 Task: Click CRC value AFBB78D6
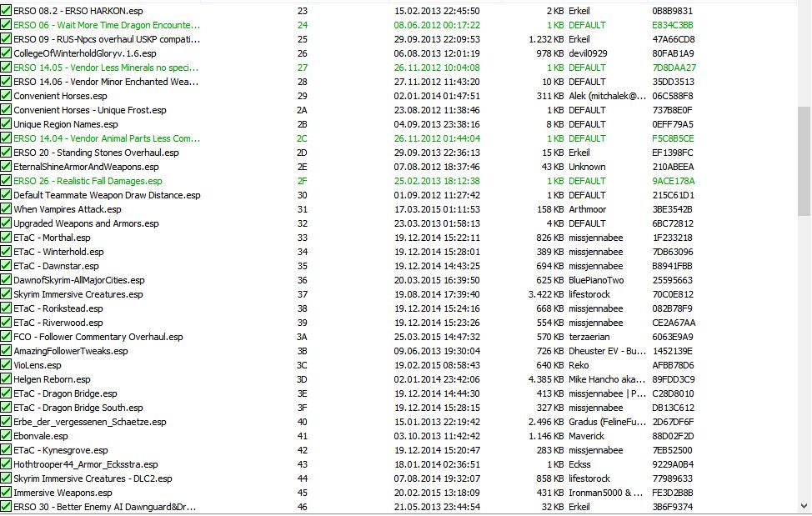coord(673,365)
